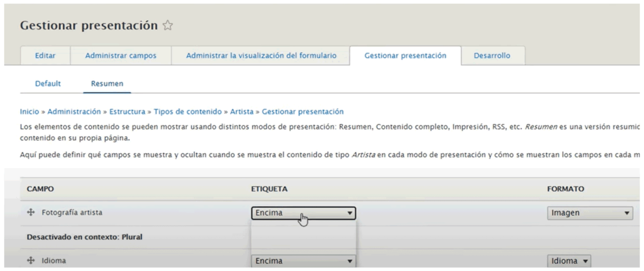The image size is (644, 271).
Task: Click the ETIQUETA column header
Action: click(270, 189)
